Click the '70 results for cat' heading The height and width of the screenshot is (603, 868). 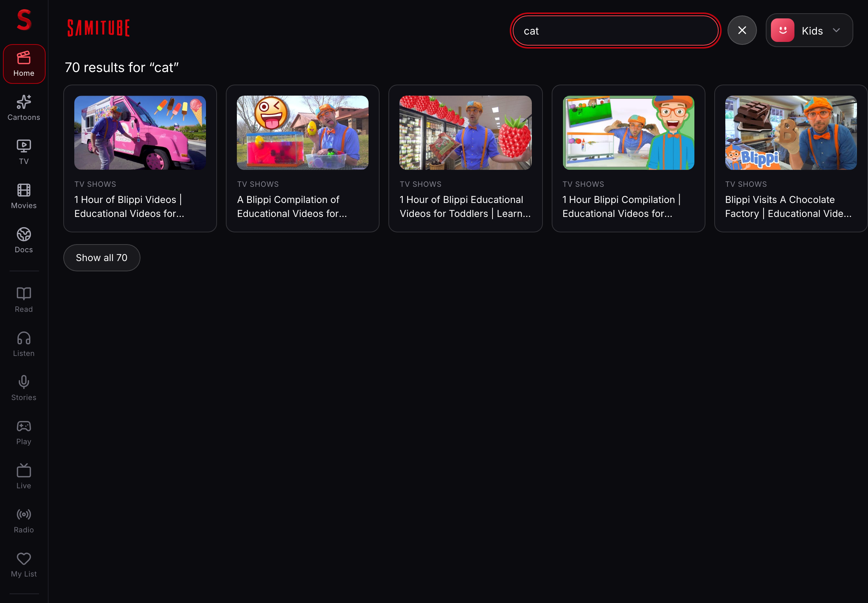pyautogui.click(x=122, y=68)
